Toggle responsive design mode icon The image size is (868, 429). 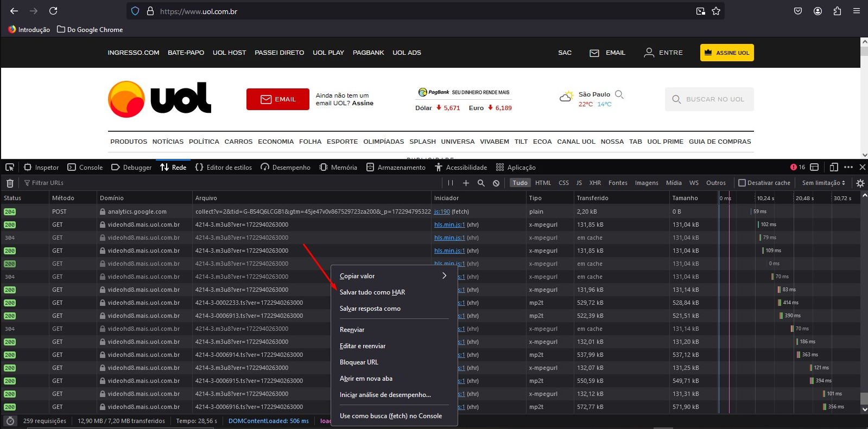click(x=834, y=167)
